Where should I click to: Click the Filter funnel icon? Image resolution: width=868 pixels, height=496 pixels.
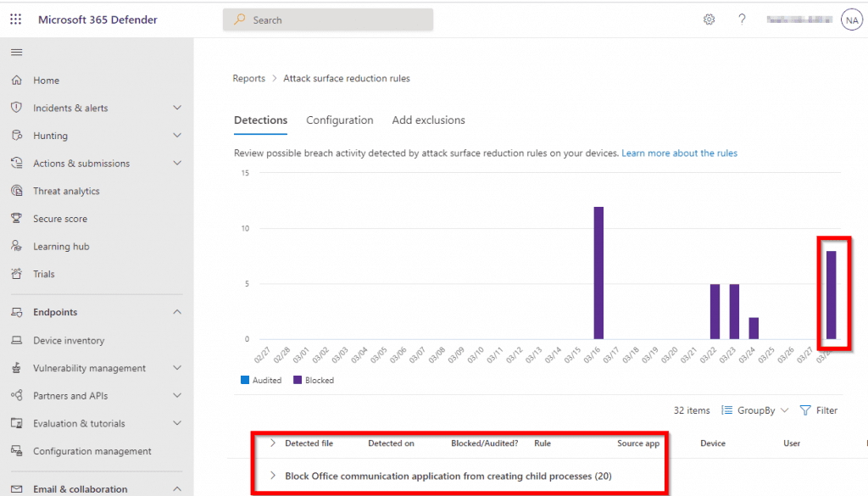(805, 410)
